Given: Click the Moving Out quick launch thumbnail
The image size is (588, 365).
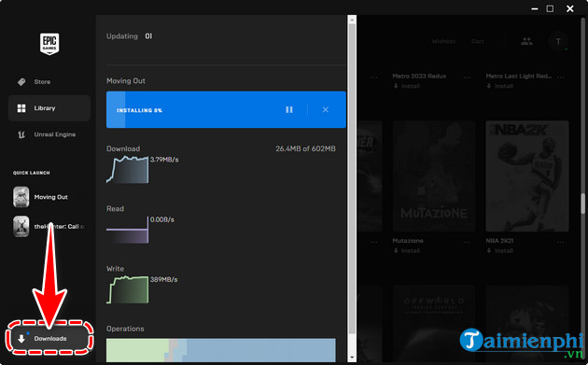Looking at the screenshot, I should pos(21,197).
